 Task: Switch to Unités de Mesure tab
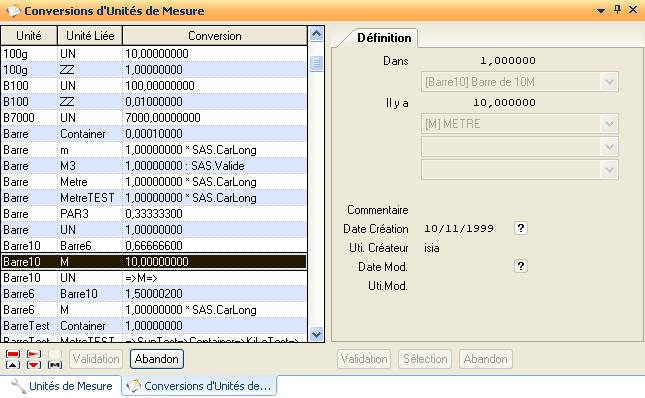pyautogui.click(x=61, y=386)
